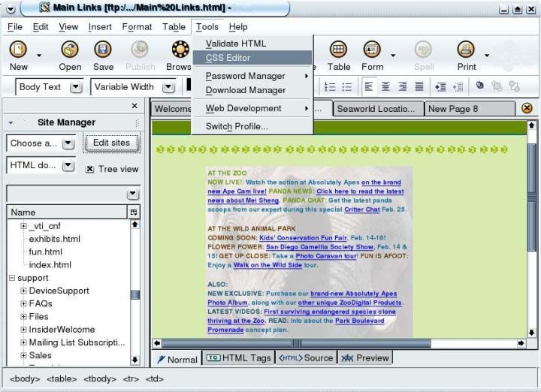Close the Site Manager sidebar
Image resolution: width=541 pixels, height=392 pixels.
134,105
